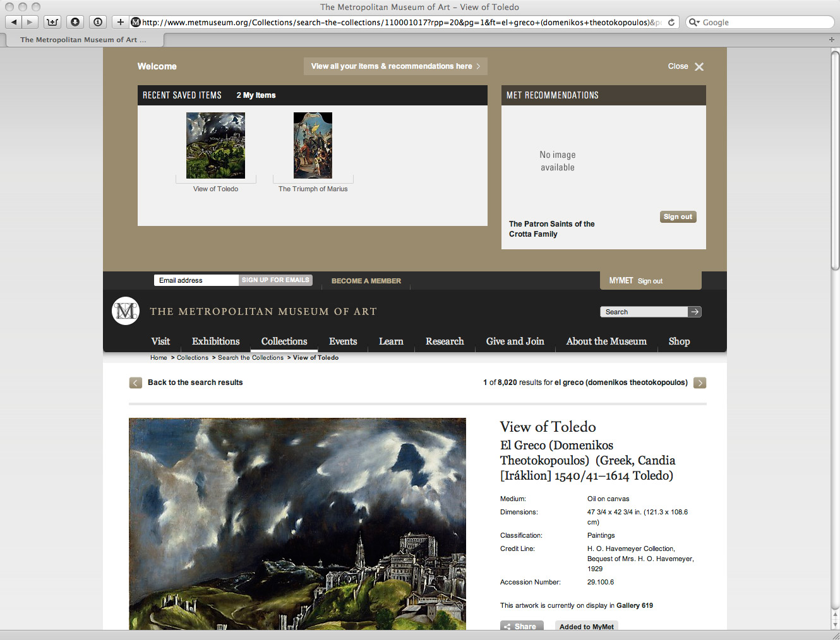The height and width of the screenshot is (640, 840).
Task: Open The Triumph of Marius thumbnail
Action: (x=313, y=145)
